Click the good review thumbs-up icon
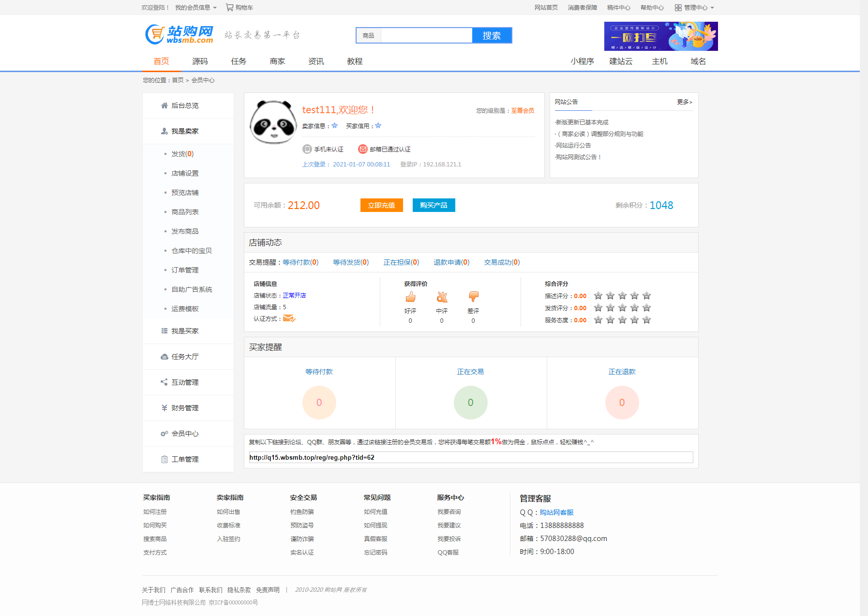 [410, 297]
